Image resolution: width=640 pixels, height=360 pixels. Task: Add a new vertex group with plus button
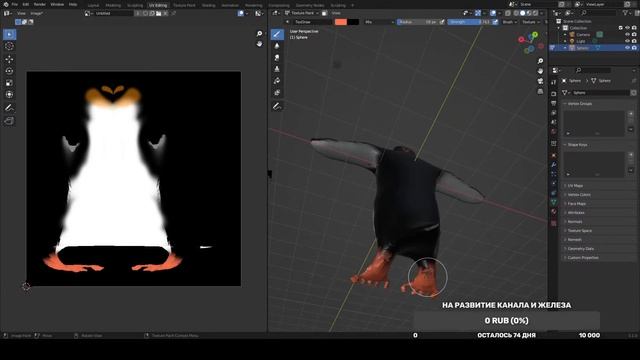coord(631,113)
